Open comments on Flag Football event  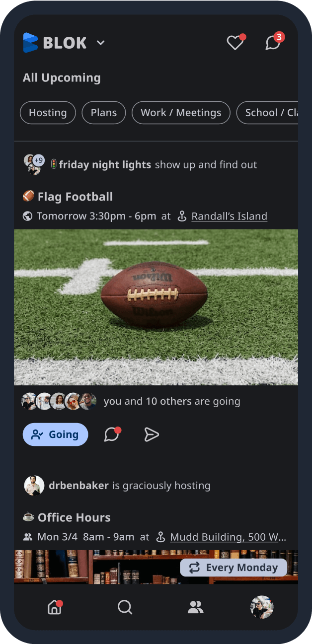click(112, 434)
